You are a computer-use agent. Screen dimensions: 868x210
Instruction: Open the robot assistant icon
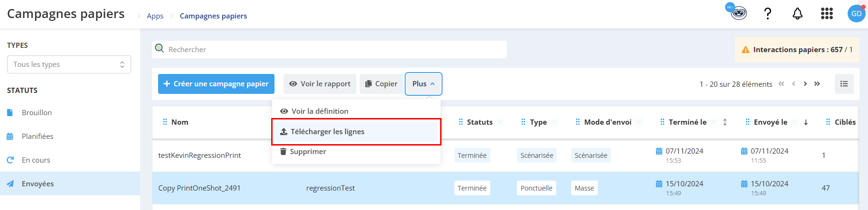pyautogui.click(x=738, y=12)
